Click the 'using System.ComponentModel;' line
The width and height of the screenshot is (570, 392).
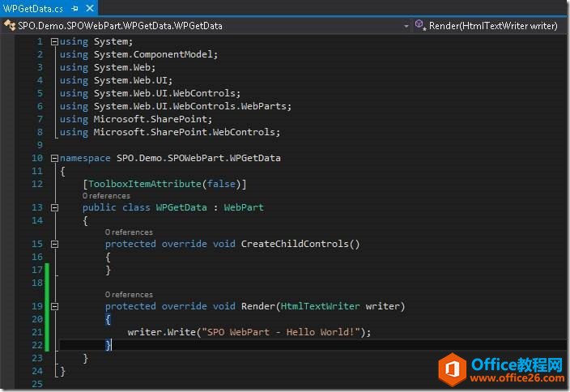pos(139,55)
